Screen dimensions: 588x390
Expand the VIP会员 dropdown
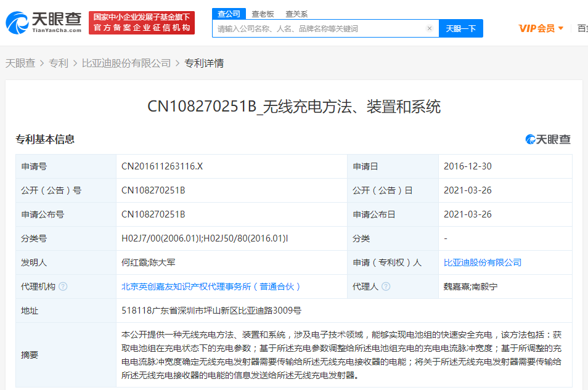[541, 28]
